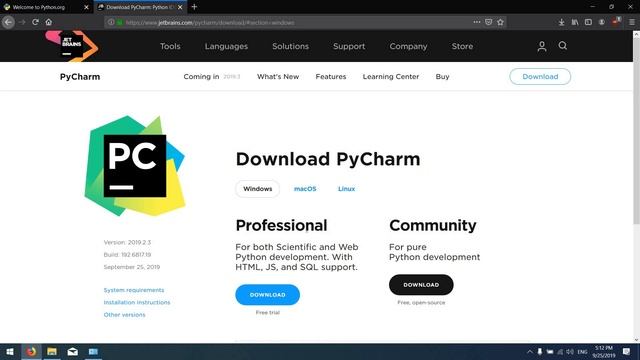Select the Windows platform option

pyautogui.click(x=258, y=189)
